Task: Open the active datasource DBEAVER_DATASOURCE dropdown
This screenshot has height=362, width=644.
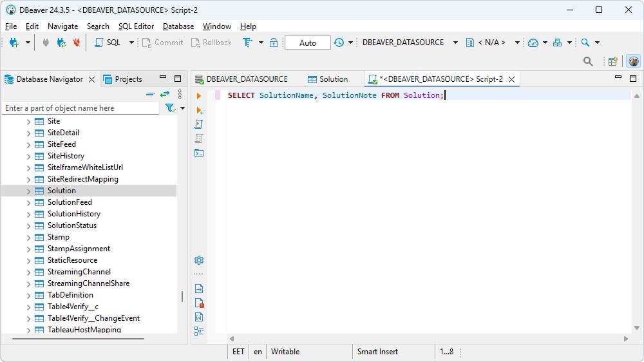Action: 455,43
